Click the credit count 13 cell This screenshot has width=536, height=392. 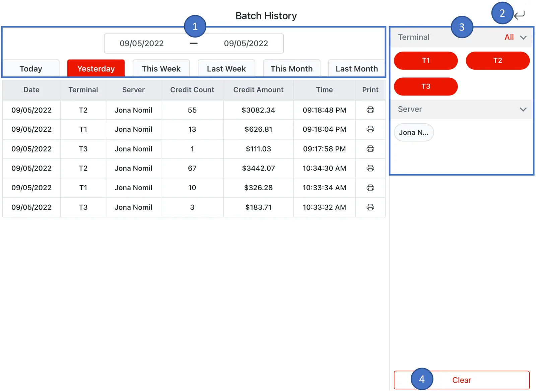tap(192, 129)
